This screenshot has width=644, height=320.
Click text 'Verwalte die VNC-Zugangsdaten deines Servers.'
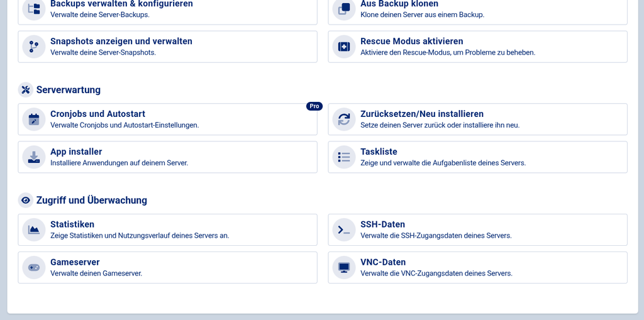point(436,273)
